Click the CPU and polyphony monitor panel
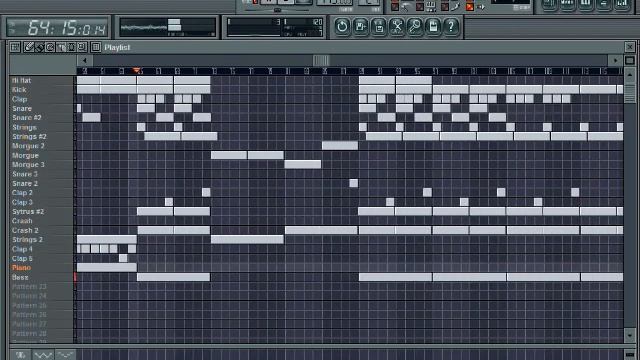640x360 pixels. (275, 27)
